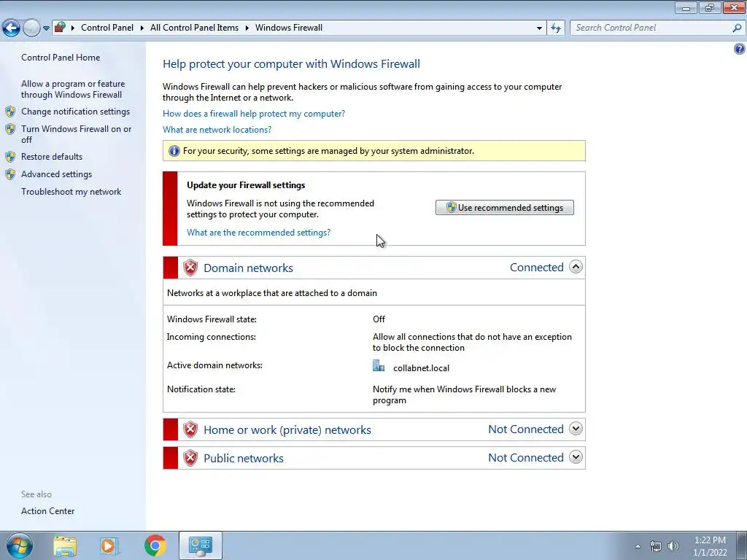Expand Home or work networks chevron
Image resolution: width=747 pixels, height=560 pixels.
(576, 429)
